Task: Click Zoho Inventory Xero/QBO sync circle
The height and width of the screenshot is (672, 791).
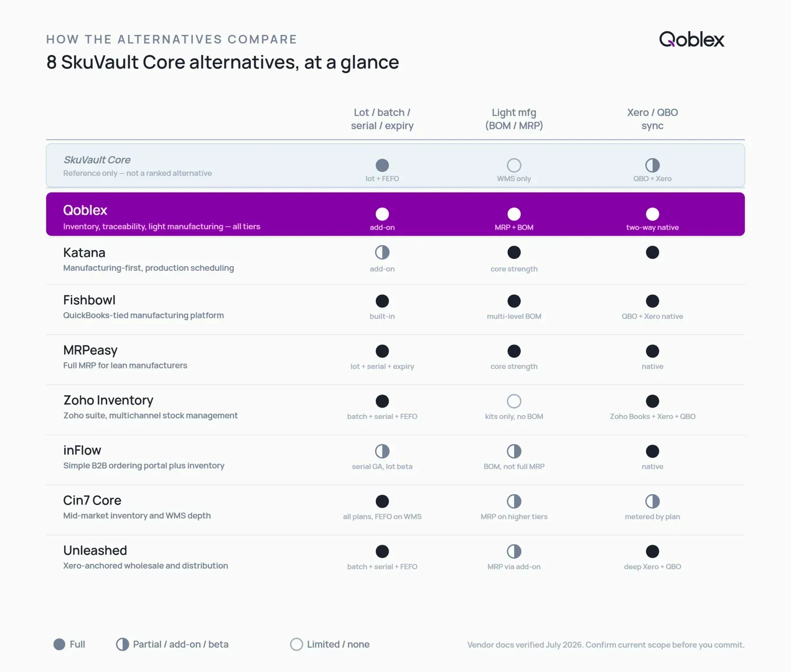Action: point(653,401)
